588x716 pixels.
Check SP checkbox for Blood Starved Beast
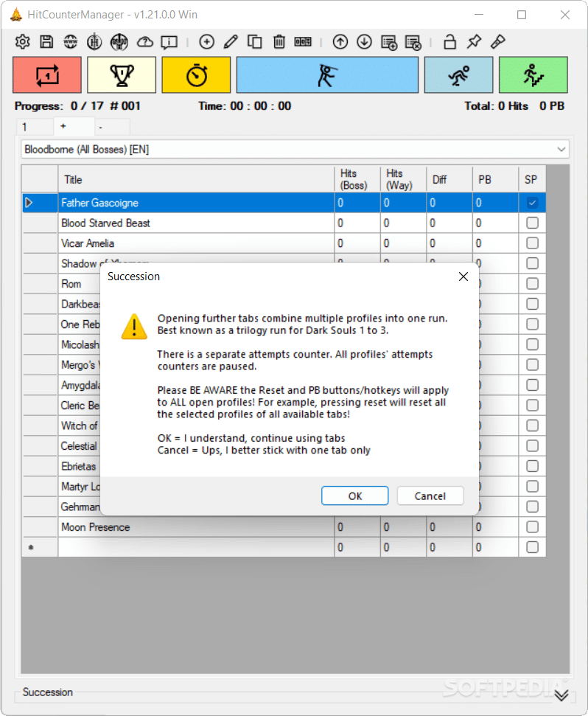532,223
